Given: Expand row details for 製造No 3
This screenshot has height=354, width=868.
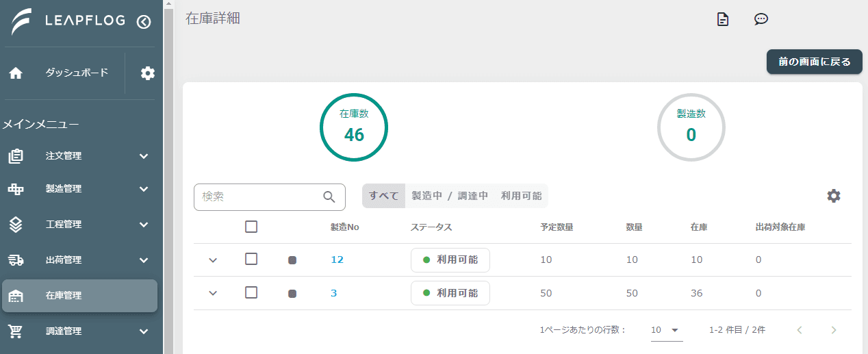Looking at the screenshot, I should (x=213, y=293).
